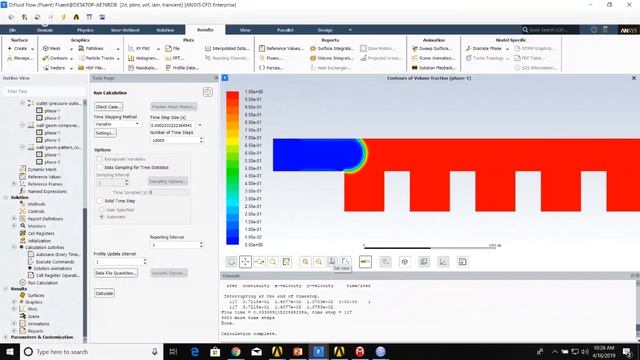
Task: Switch to the User-Defined ribbon tab
Action: [125, 30]
